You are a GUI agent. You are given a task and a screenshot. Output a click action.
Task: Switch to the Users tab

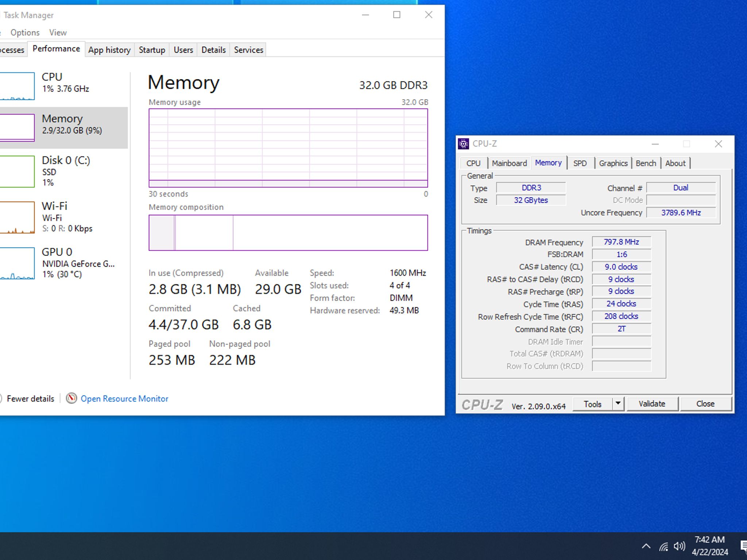point(183,50)
